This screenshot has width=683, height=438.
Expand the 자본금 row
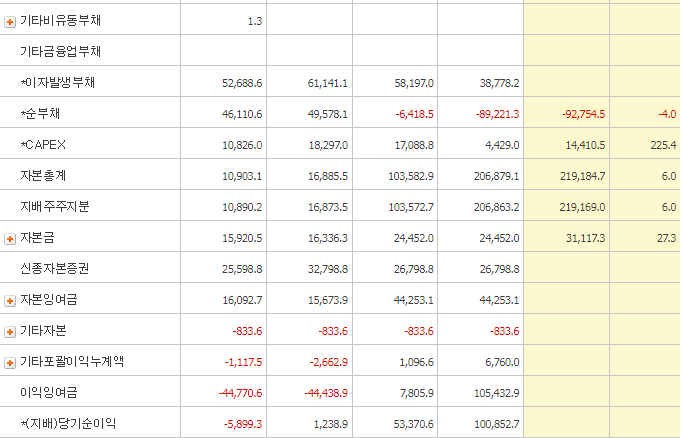[x=10, y=239]
